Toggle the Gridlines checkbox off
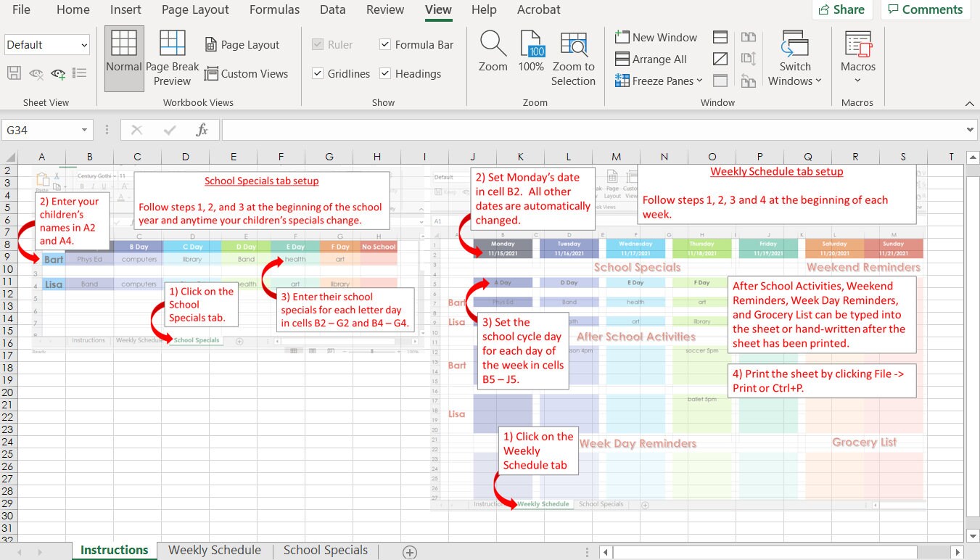Image resolution: width=980 pixels, height=560 pixels. point(317,73)
